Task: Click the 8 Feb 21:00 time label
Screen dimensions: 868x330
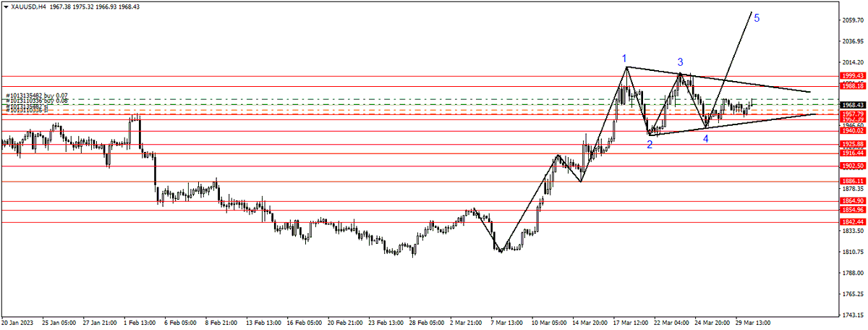Action: pyautogui.click(x=222, y=323)
